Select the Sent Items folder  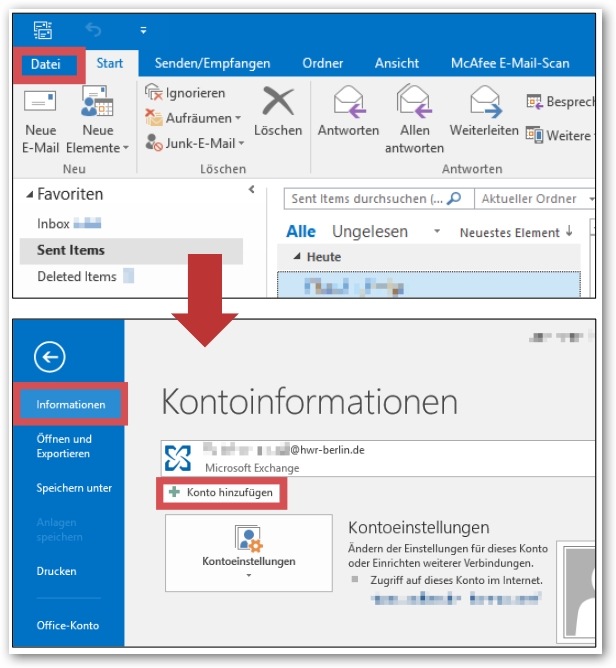click(131, 250)
